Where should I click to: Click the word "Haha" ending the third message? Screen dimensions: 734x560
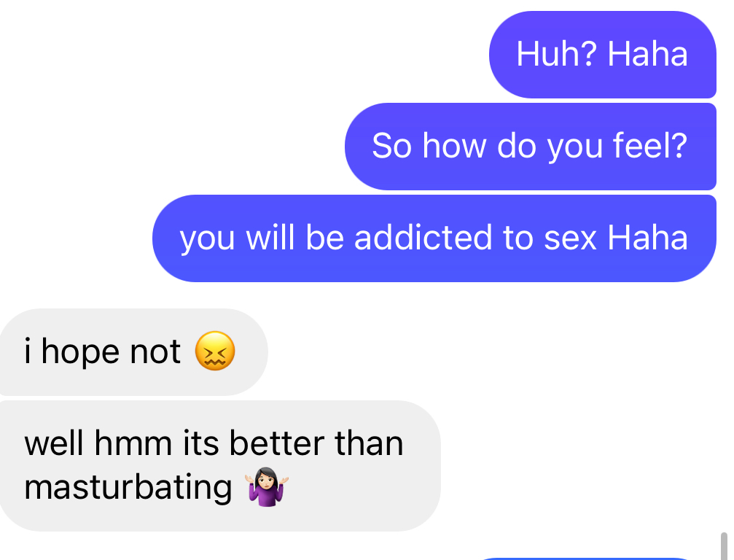tap(648, 237)
